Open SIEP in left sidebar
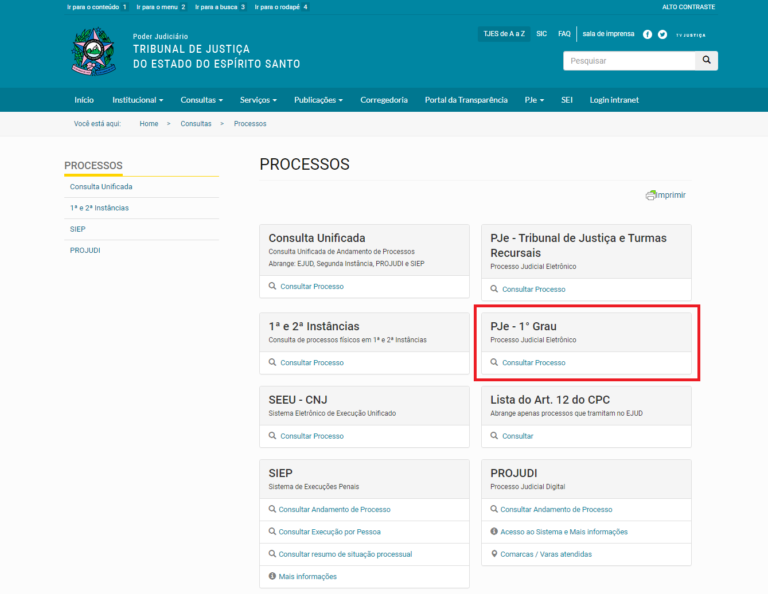Screen dimensions: 768x594 [x=77, y=229]
